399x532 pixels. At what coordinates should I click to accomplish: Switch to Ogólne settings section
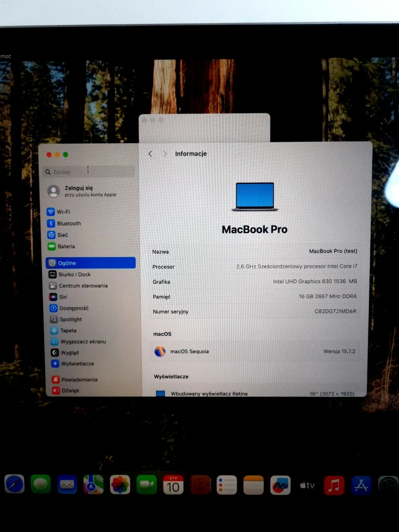pos(68,263)
